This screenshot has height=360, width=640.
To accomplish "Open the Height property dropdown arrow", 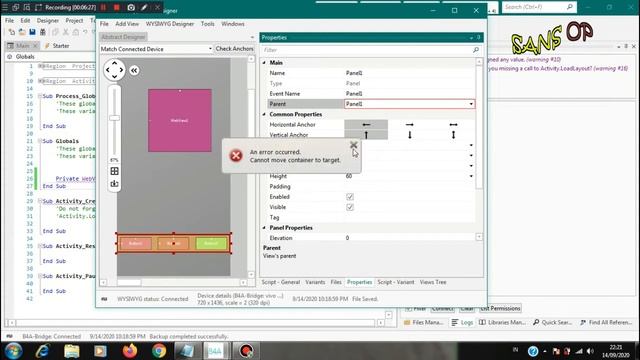I will 471,176.
